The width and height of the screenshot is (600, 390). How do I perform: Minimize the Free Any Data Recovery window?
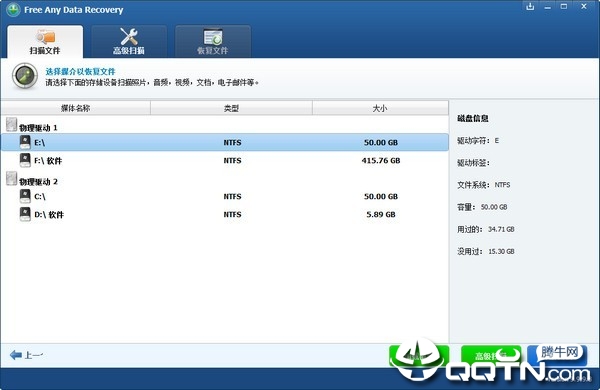[x=548, y=7]
